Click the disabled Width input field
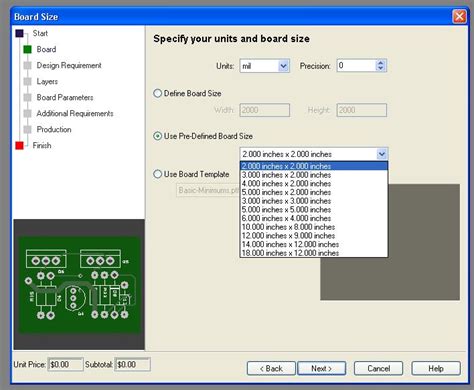The image size is (474, 390). [265, 110]
